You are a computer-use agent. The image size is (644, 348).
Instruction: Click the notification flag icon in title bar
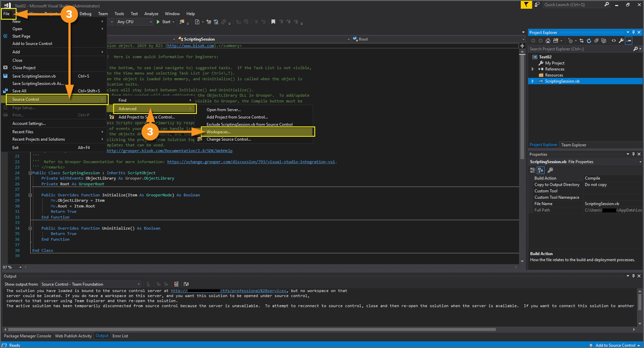[527, 4]
